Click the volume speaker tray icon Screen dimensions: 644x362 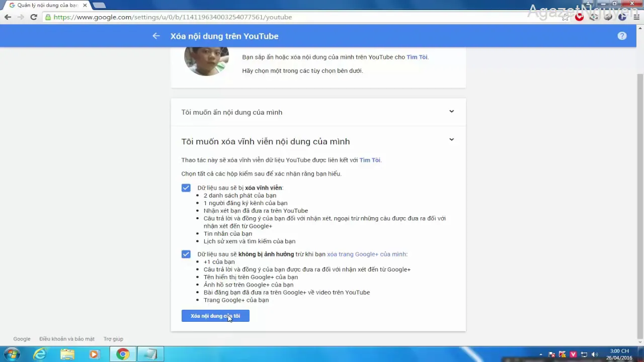pyautogui.click(x=595, y=354)
